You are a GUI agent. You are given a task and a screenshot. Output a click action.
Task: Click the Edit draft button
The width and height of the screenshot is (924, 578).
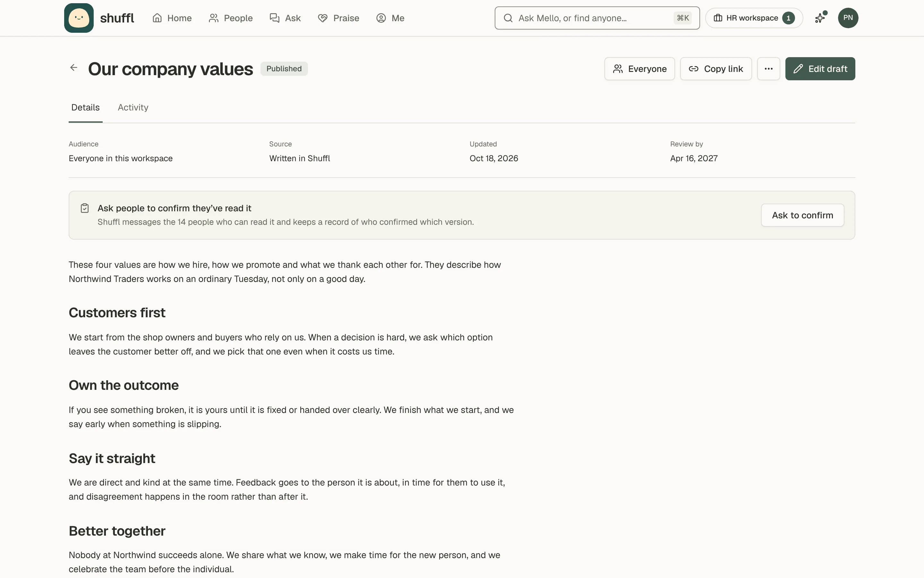coord(820,69)
